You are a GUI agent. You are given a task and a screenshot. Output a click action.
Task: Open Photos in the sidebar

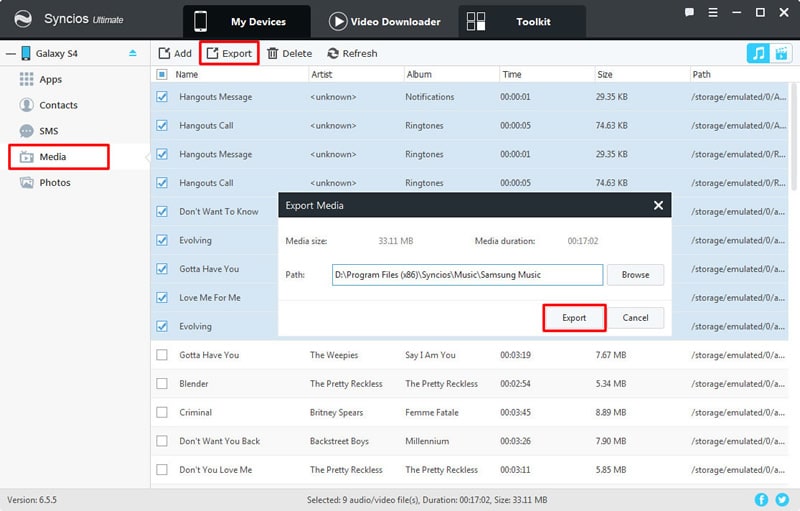pos(45,183)
